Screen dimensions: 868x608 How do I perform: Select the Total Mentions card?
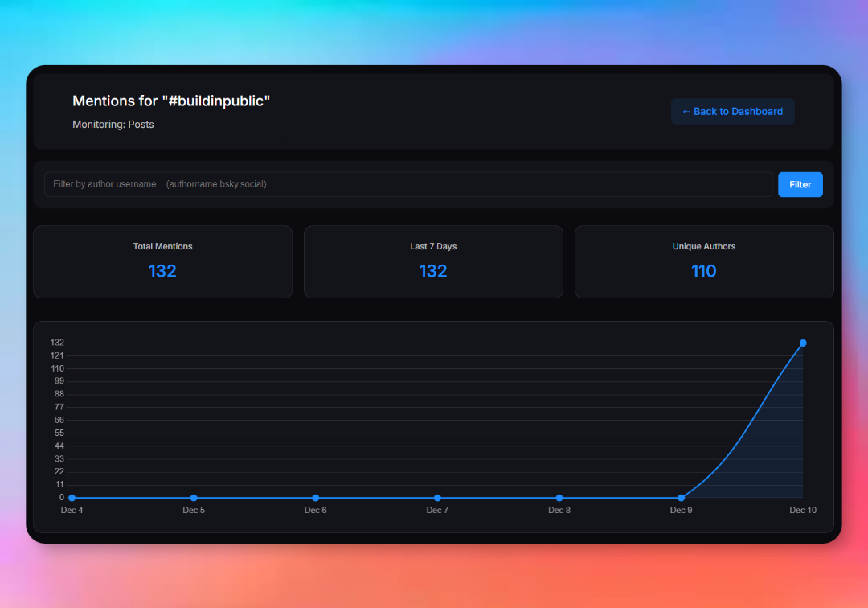click(x=162, y=261)
